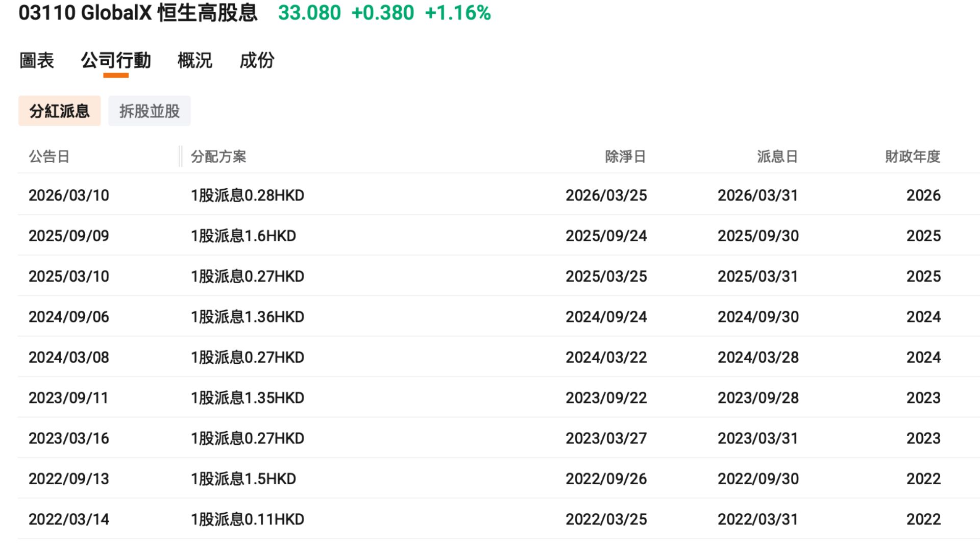Click the percentage change +1.16%
The height and width of the screenshot is (551, 980).
click(x=458, y=13)
